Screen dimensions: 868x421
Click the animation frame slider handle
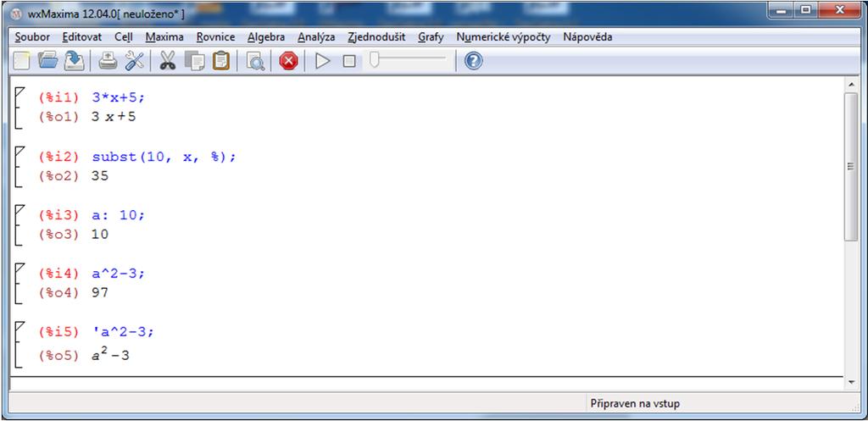[x=374, y=59]
